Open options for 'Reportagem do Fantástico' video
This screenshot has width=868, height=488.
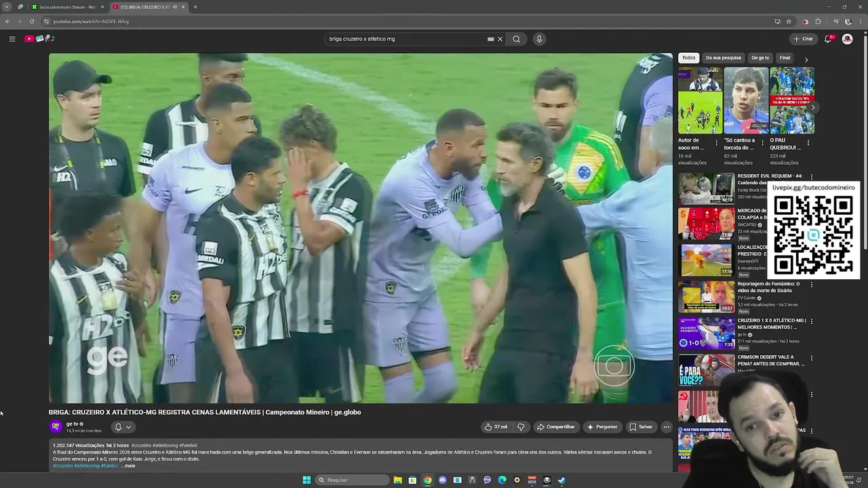pos(812,285)
